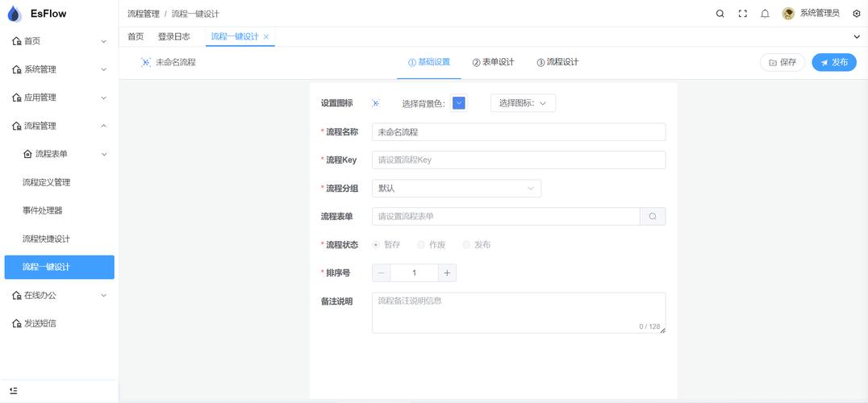Click the icon beside 流程管理
Screen dimensions: 868x403
[17, 126]
